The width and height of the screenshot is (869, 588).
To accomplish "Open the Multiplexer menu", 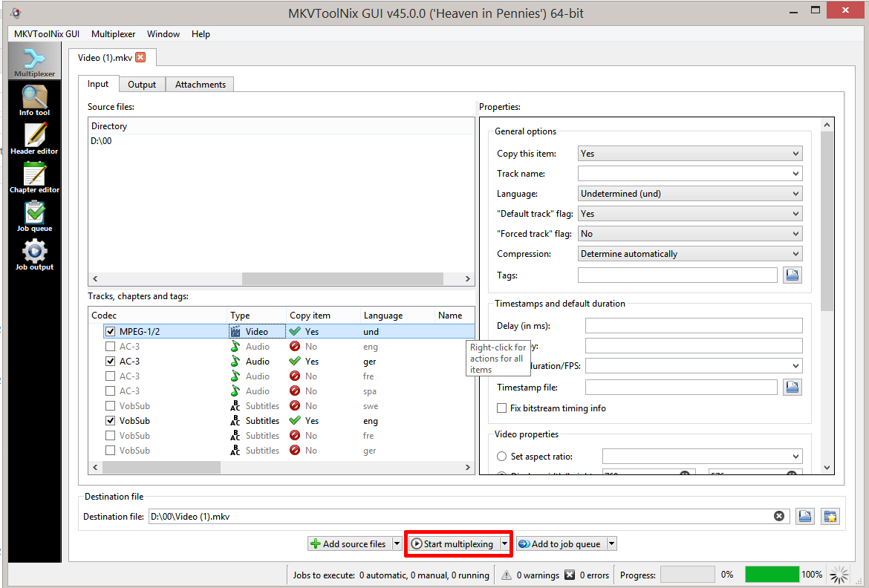I will click(113, 34).
